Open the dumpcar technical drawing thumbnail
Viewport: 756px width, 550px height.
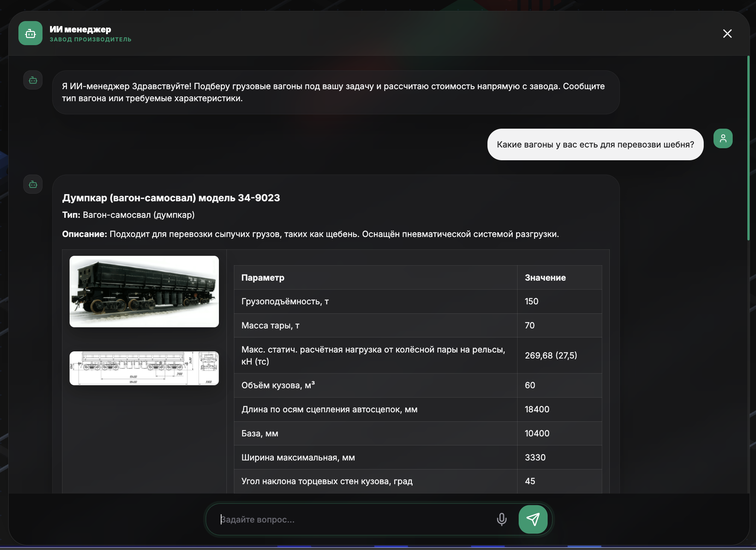144,368
